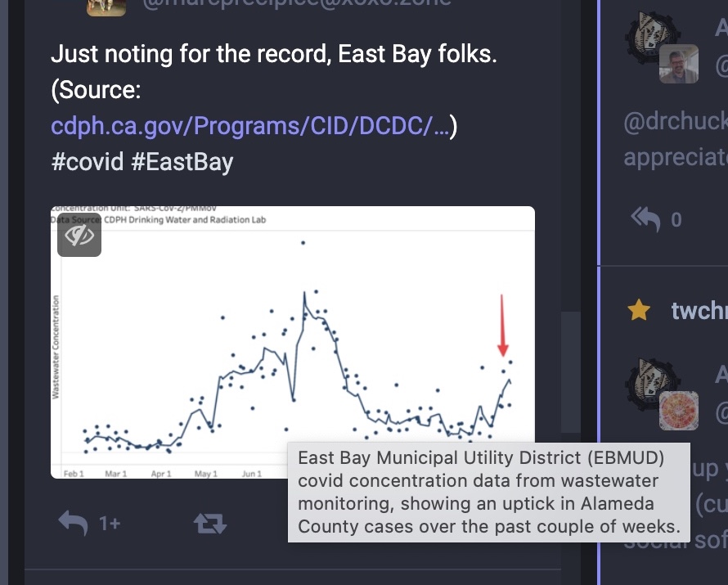Click the red arrow on the chart
This screenshot has height=585, width=728.
(502, 325)
